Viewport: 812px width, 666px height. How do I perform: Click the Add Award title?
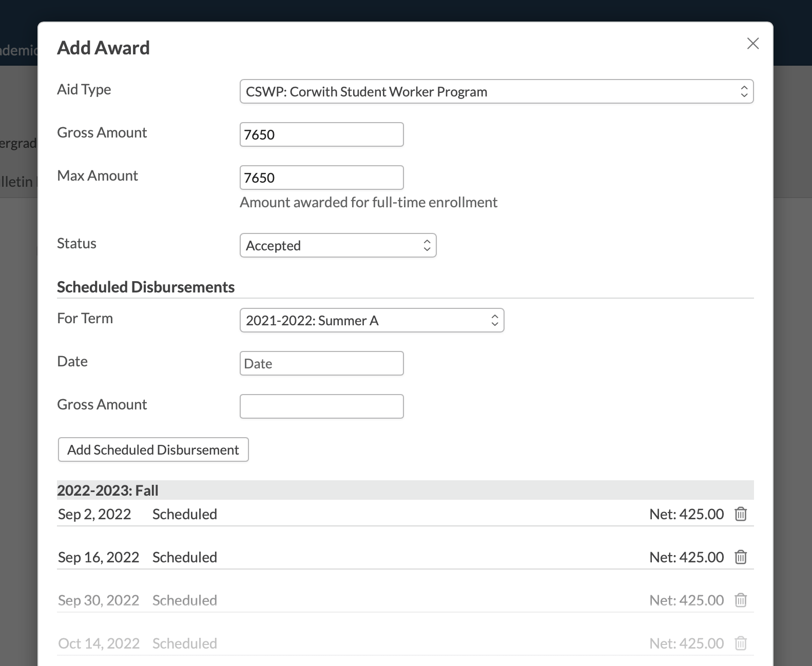[103, 48]
